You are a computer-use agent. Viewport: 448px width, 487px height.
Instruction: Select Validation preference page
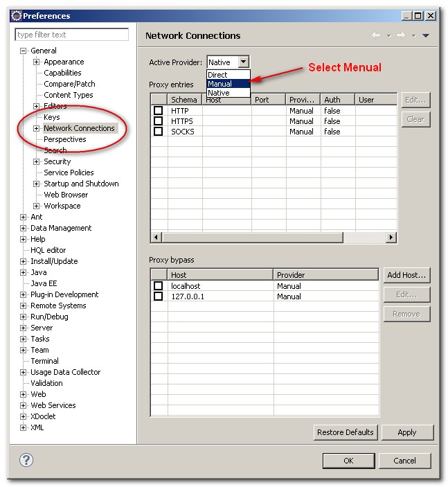point(46,383)
